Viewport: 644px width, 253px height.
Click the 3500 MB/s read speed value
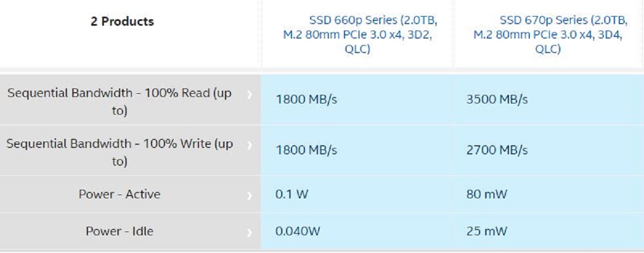click(497, 100)
